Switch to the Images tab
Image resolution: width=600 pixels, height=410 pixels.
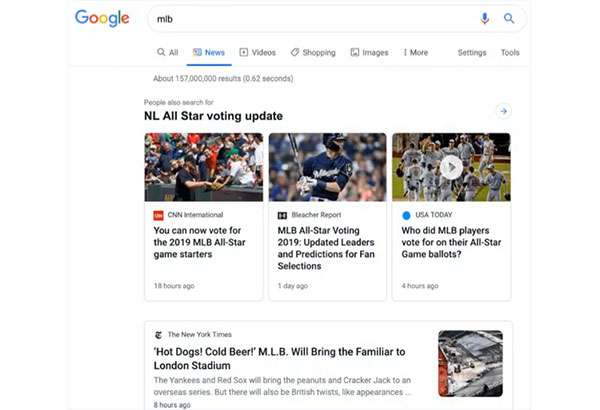tap(369, 52)
